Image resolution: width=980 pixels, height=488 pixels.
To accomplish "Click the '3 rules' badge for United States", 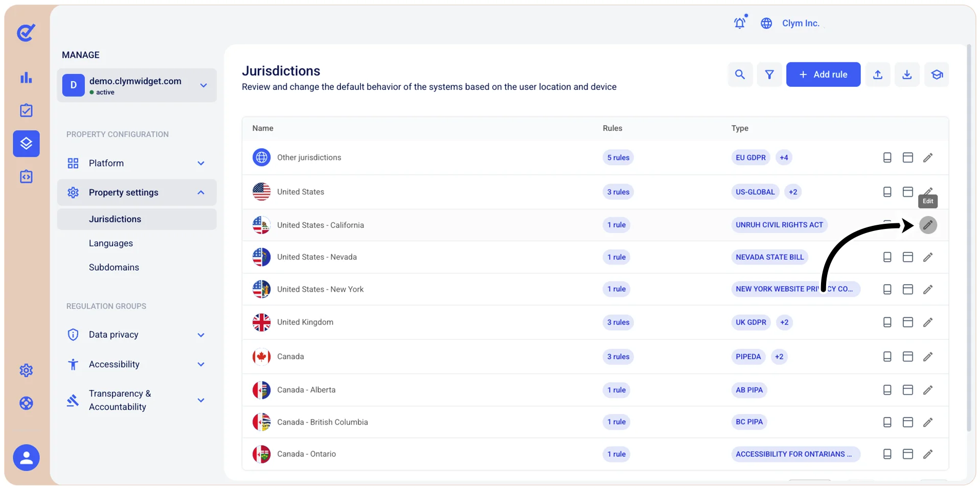I will [618, 192].
